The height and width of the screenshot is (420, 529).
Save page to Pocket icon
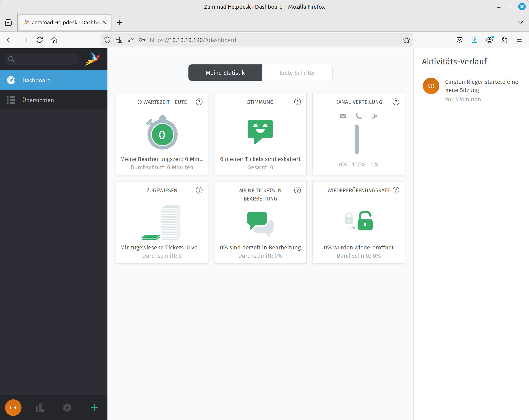[460, 40]
